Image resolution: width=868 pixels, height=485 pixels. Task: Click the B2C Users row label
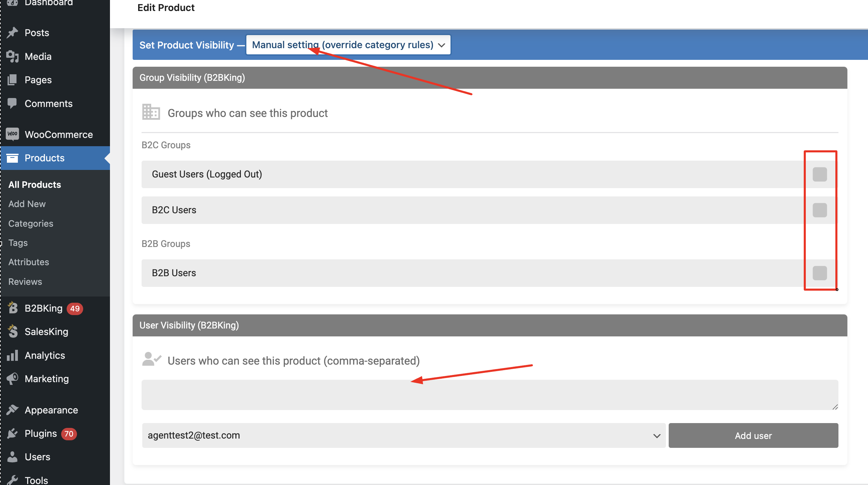[x=174, y=210]
